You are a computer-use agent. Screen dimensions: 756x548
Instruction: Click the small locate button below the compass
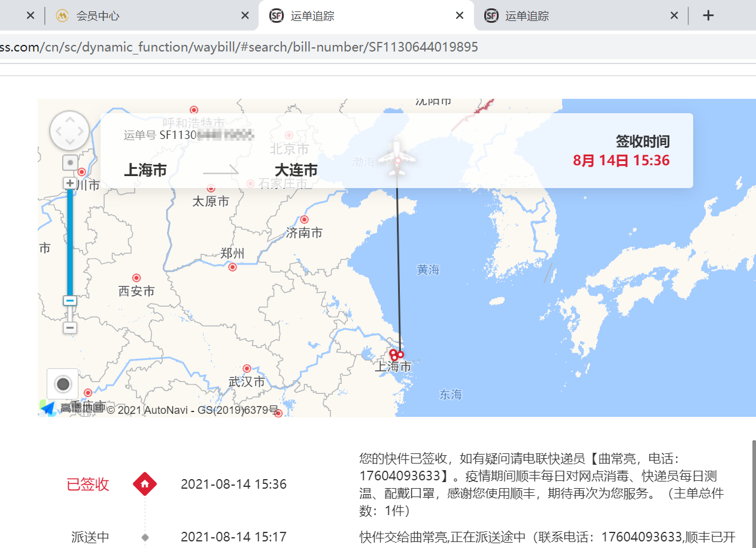point(70,163)
